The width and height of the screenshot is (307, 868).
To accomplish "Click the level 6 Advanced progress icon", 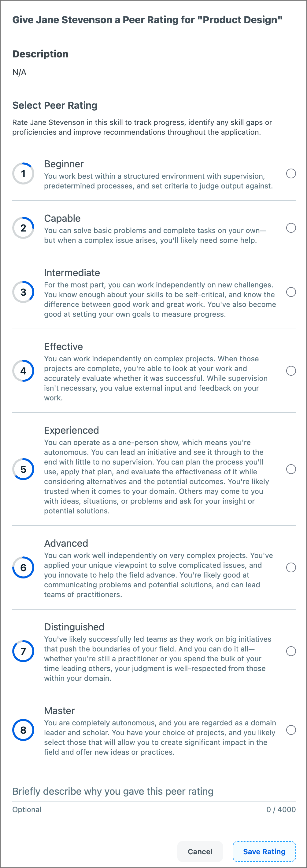I will pos(23,567).
